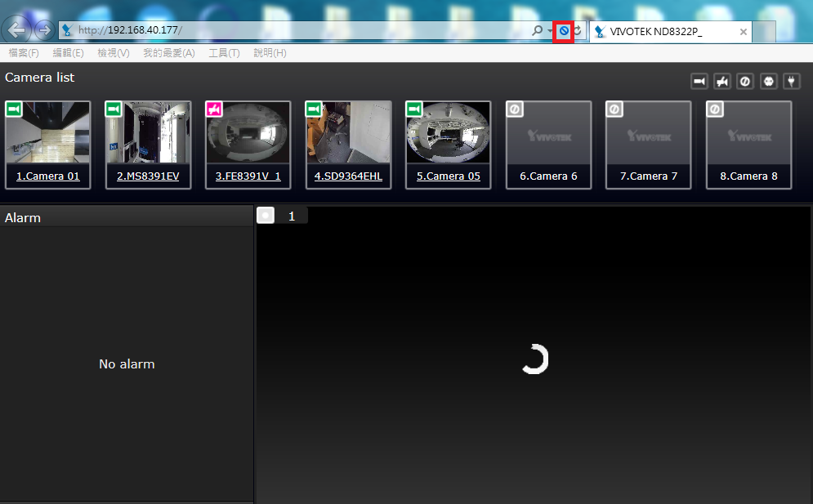Click the round face-shaped icon in Camera list header

click(x=768, y=81)
